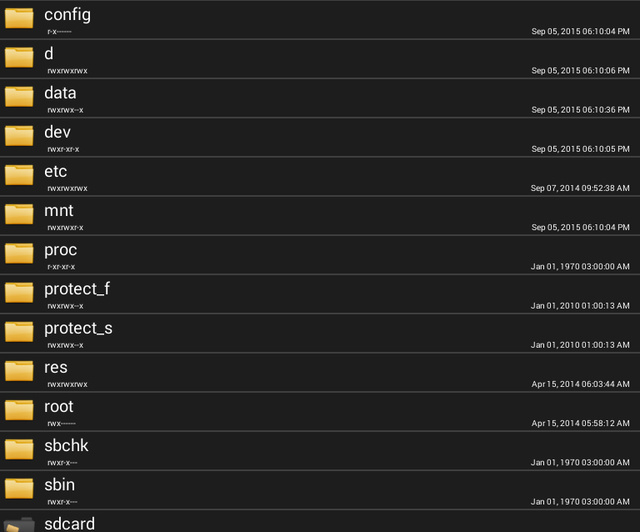Screen dimensions: 640x532
Task: Open the res folder name
Action: pos(56,367)
